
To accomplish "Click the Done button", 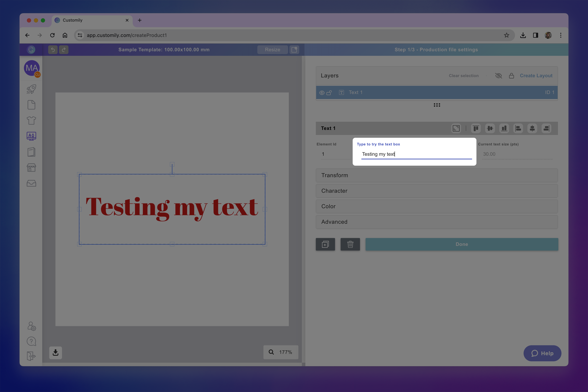I will 462,244.
